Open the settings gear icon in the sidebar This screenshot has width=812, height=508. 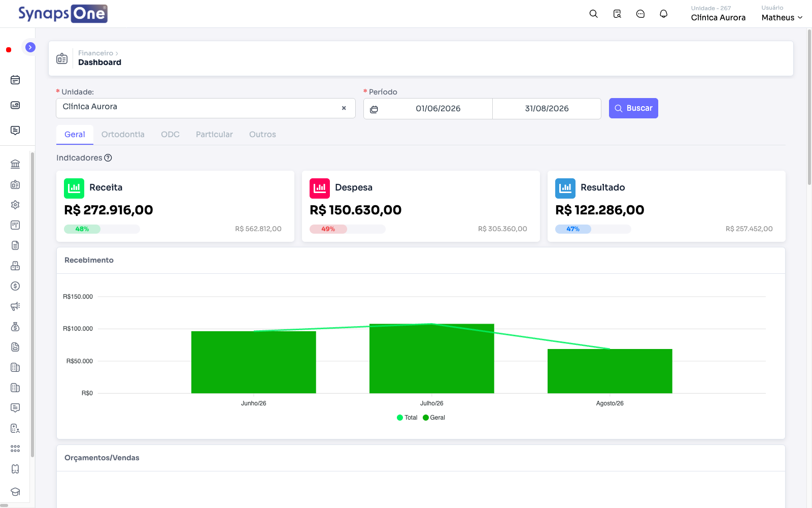coord(15,205)
